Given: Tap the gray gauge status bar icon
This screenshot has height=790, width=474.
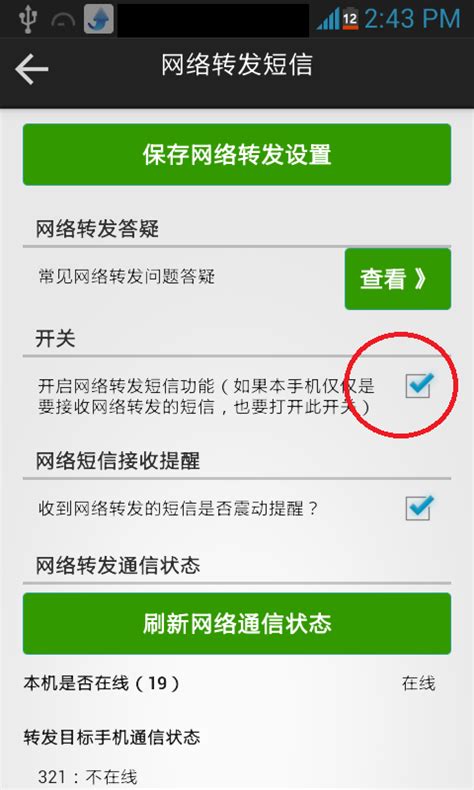Looking at the screenshot, I should pos(63,21).
